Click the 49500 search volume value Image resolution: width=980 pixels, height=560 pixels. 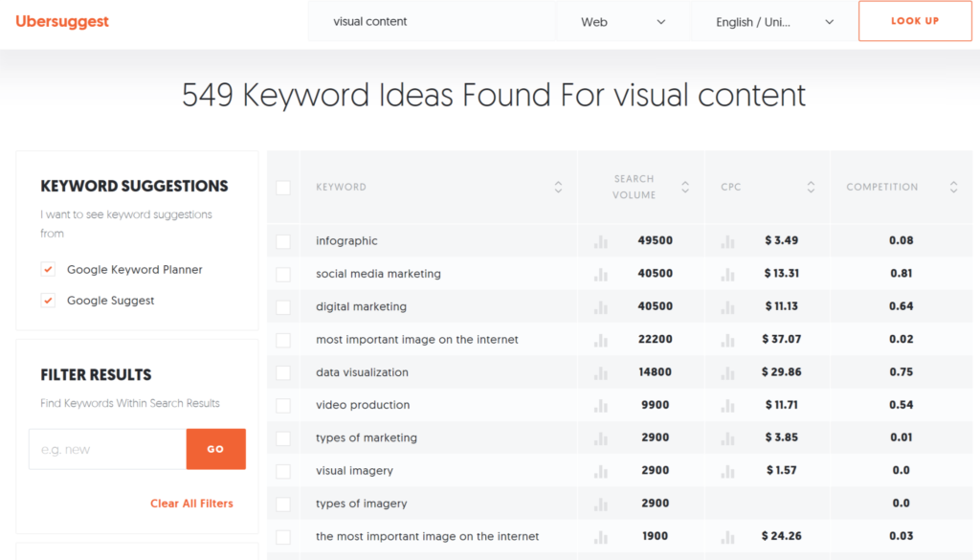pos(655,240)
